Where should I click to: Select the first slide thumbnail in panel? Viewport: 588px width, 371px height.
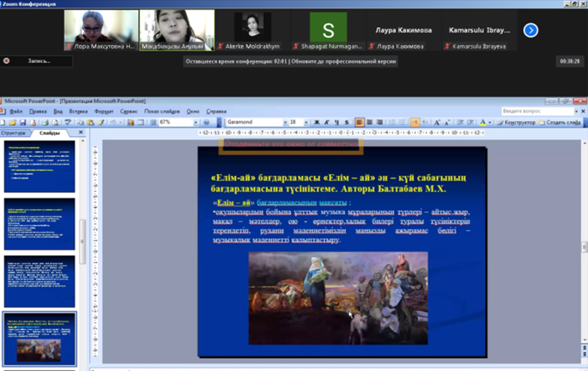[x=40, y=166]
